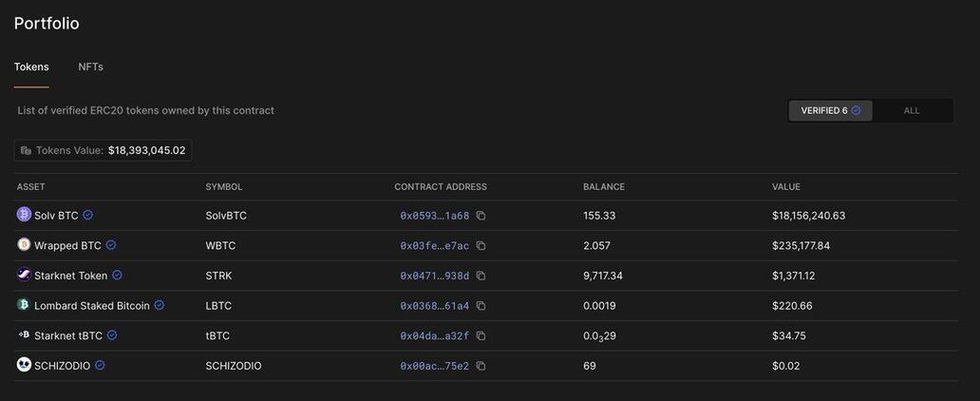Click the Starknet Token logo icon
Viewport: 980px width, 401px height.
tap(24, 275)
